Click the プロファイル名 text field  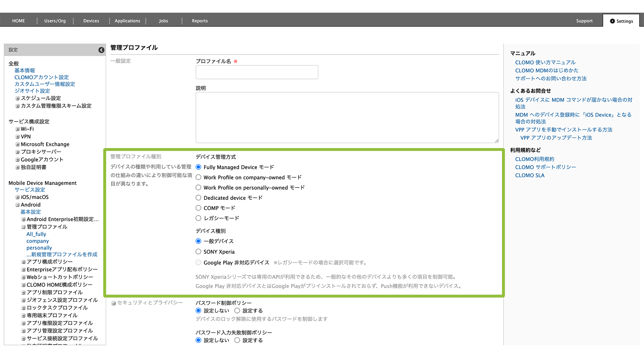257,72
